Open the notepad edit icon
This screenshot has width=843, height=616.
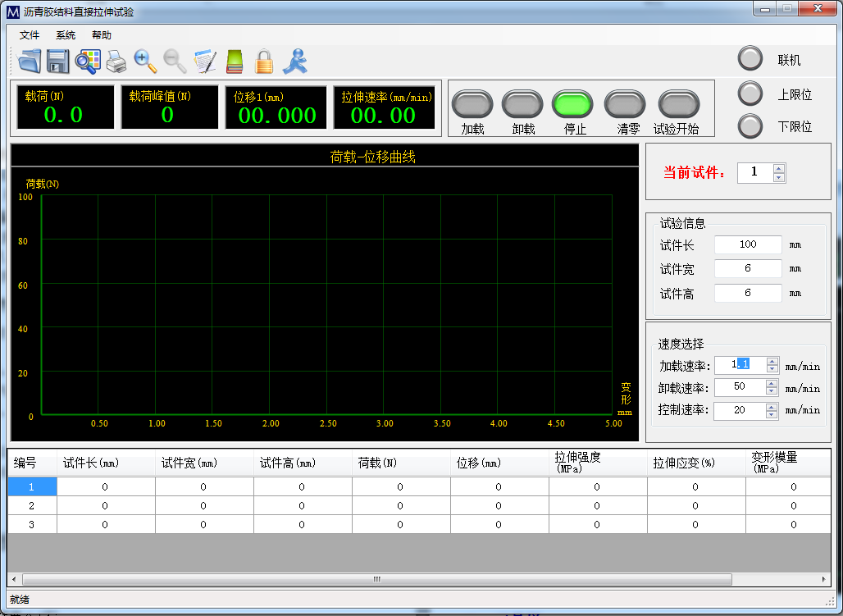pyautogui.click(x=205, y=61)
